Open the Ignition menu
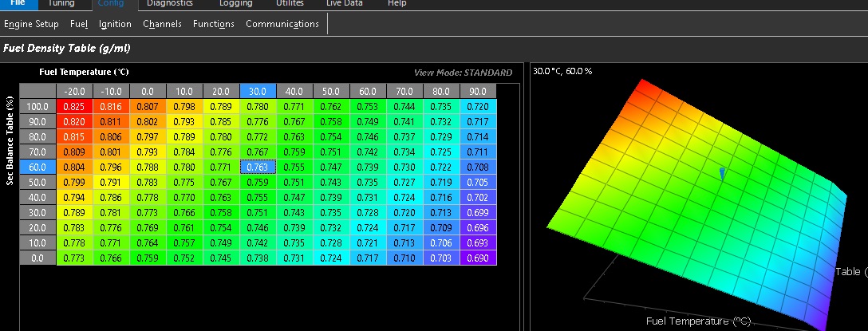This screenshot has width=868, height=331. (115, 24)
